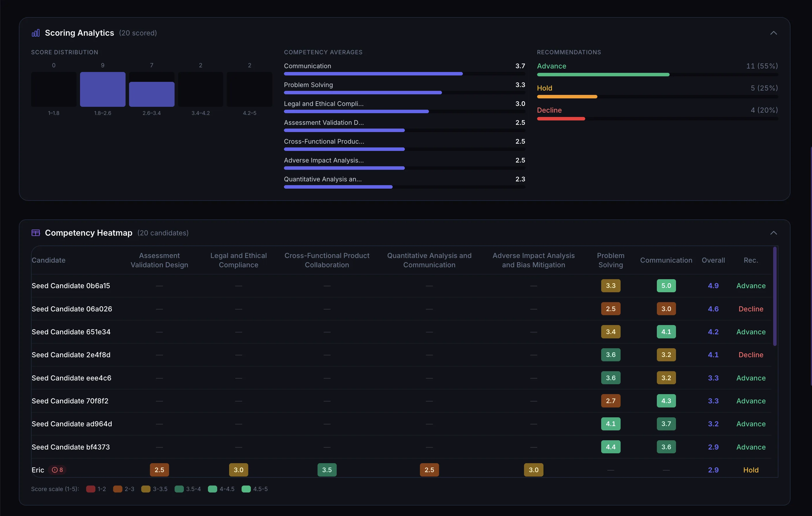The width and height of the screenshot is (812, 516).
Task: Sort by the Candidate column header
Action: (48, 260)
